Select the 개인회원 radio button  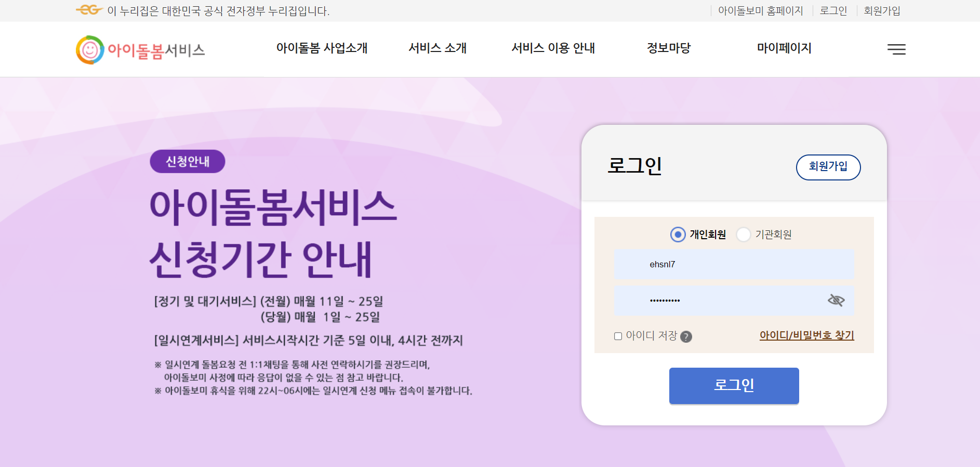tap(678, 235)
